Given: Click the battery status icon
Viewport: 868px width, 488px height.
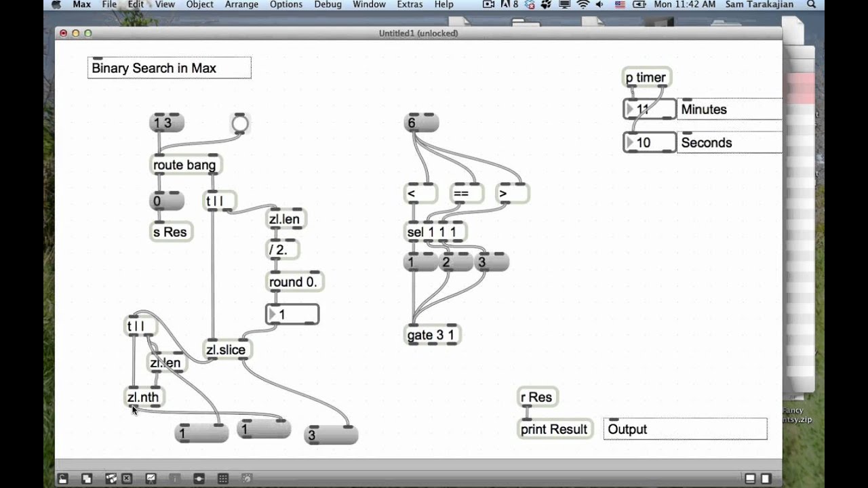Looking at the screenshot, I should (638, 5).
